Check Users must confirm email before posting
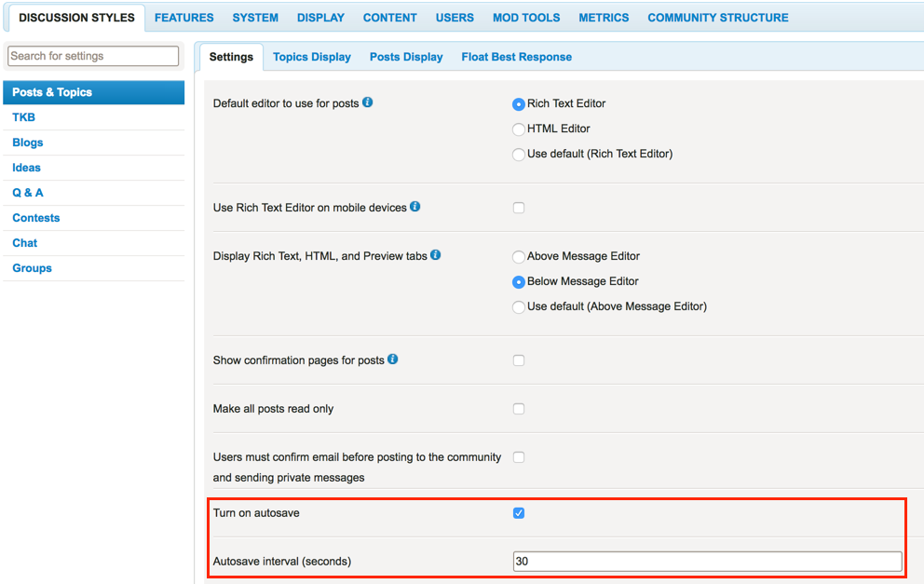 point(519,456)
